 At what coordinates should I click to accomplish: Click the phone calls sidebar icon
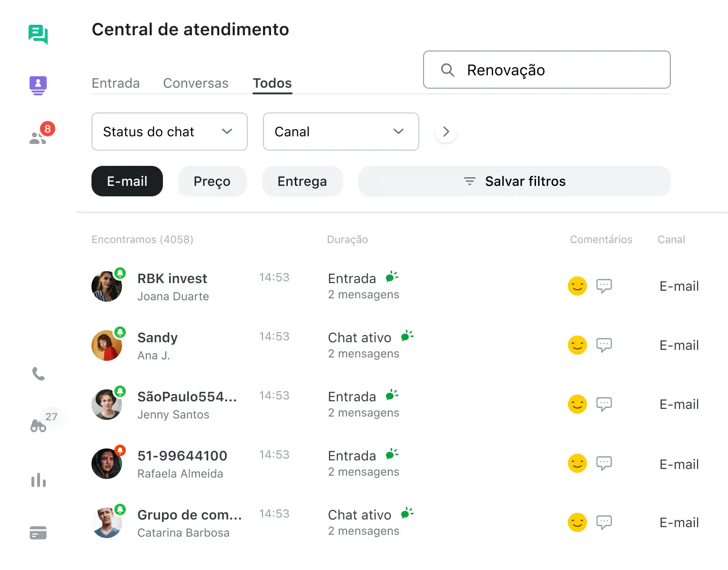[x=39, y=374]
